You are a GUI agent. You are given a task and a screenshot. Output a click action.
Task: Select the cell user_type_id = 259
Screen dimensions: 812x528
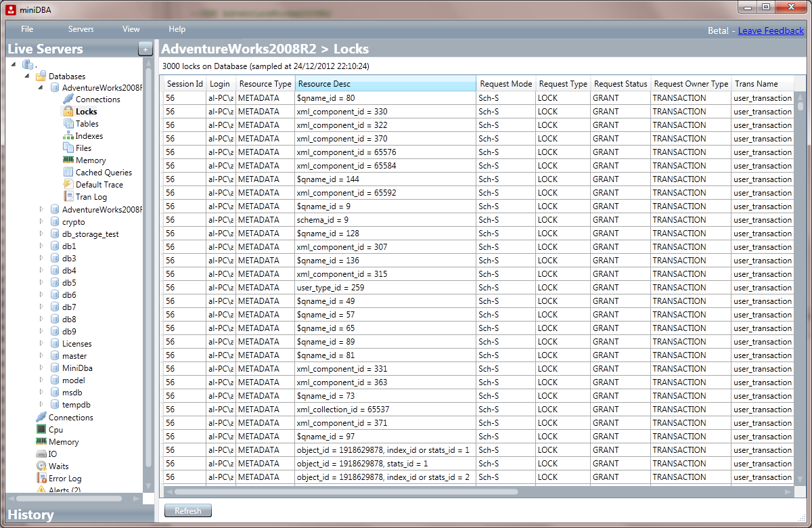coord(385,287)
